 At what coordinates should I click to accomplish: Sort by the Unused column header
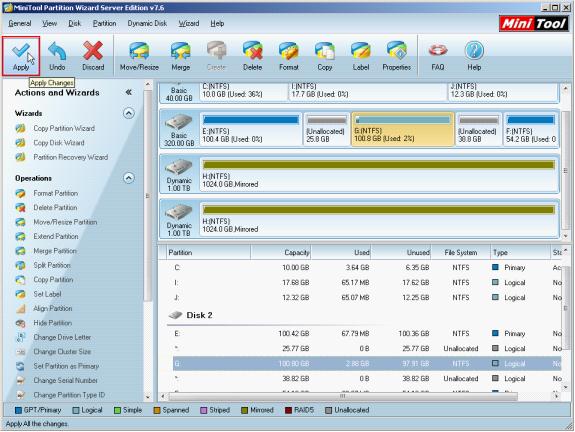(x=401, y=253)
